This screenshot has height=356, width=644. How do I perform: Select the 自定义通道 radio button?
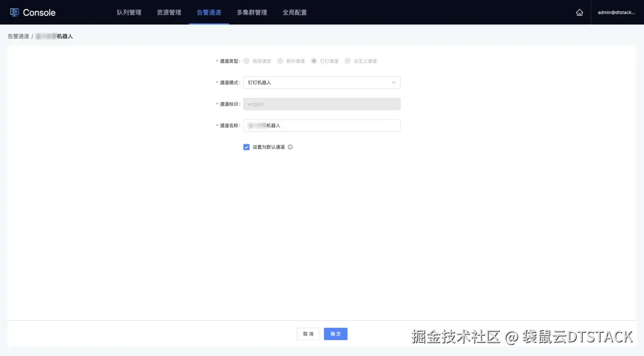[x=348, y=60]
